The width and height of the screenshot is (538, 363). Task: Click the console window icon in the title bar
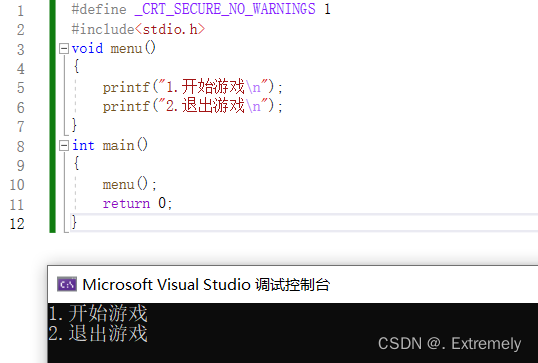tap(67, 284)
